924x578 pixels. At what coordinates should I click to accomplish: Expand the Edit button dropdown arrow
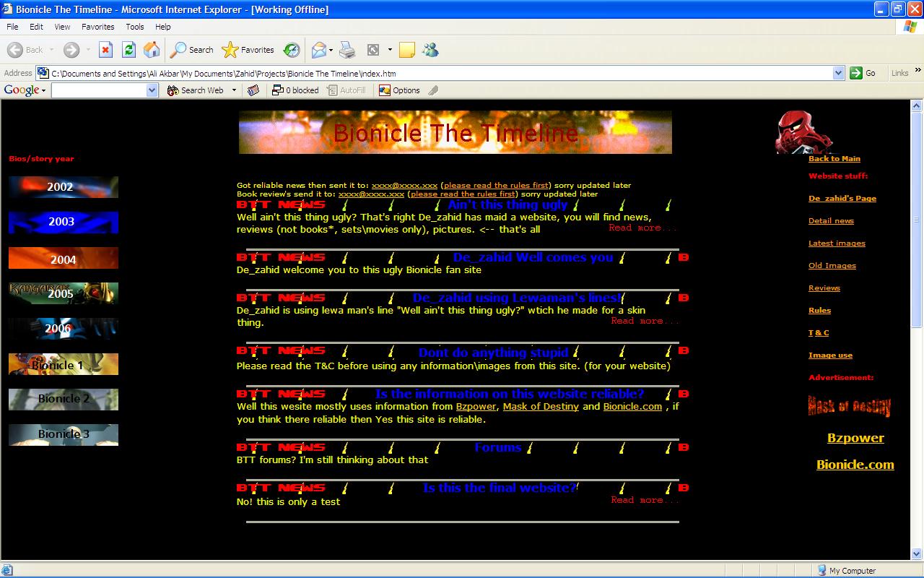[x=390, y=50]
